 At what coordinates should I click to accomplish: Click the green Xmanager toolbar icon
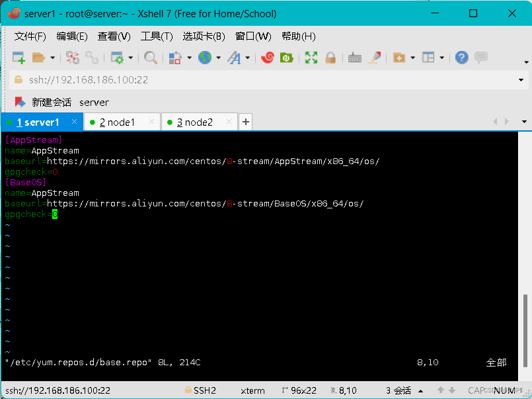286,58
